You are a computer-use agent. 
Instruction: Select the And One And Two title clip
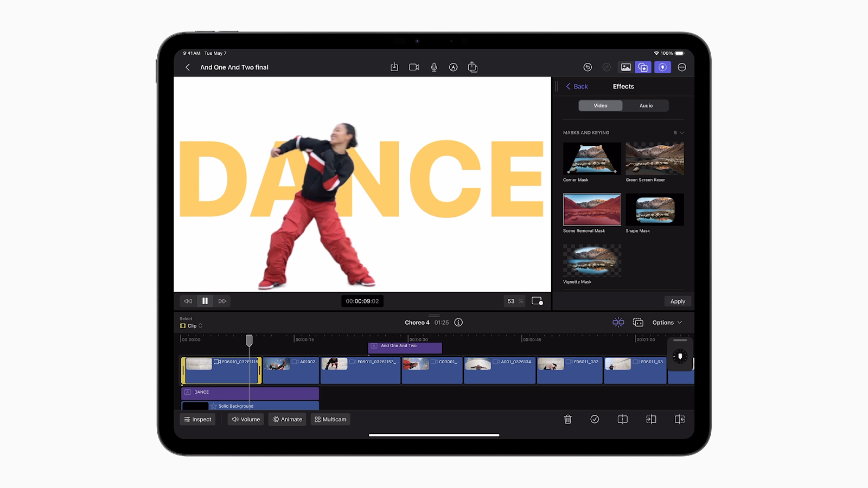405,348
